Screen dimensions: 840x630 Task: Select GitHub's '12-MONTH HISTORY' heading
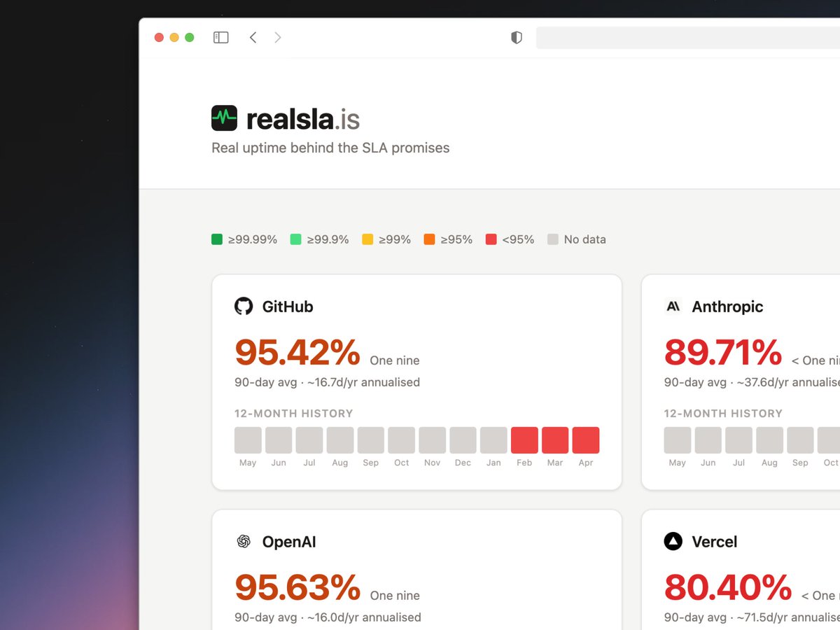(294, 414)
